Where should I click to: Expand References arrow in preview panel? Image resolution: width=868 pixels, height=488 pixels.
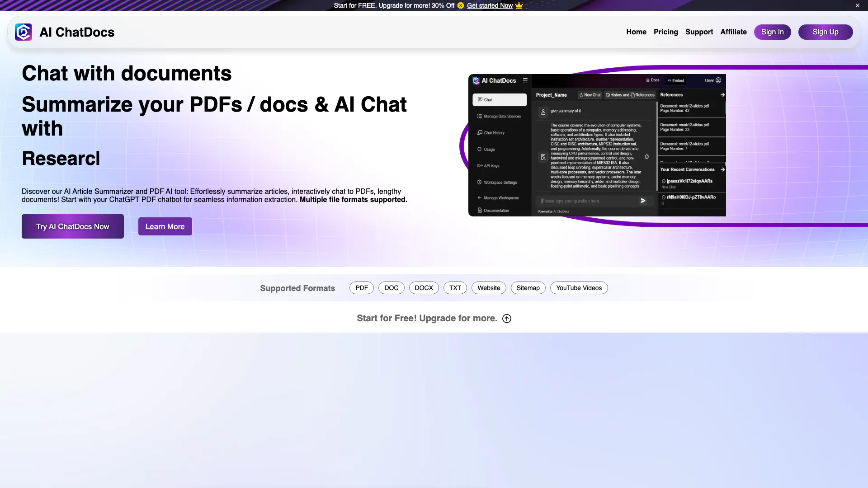point(722,95)
